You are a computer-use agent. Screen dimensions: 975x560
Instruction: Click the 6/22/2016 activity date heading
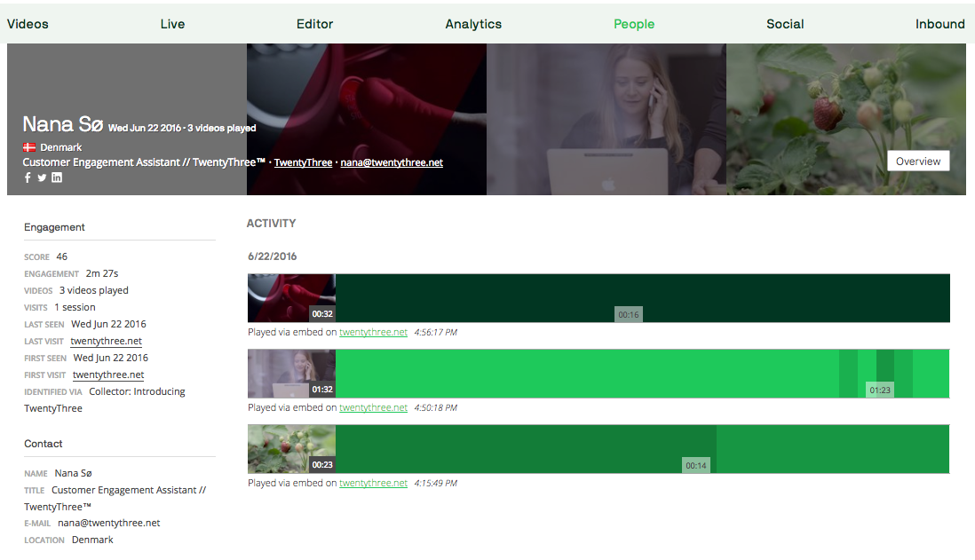coord(273,256)
